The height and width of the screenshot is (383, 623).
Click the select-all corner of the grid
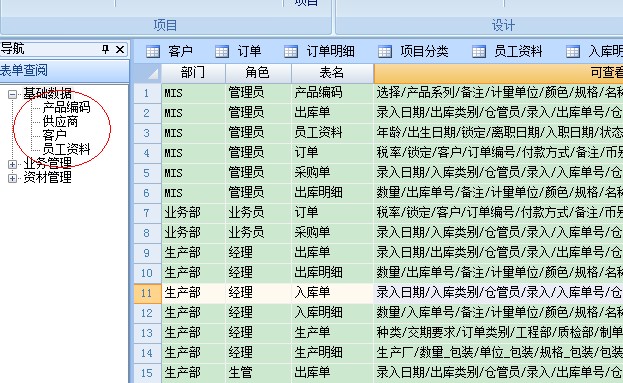[147, 73]
